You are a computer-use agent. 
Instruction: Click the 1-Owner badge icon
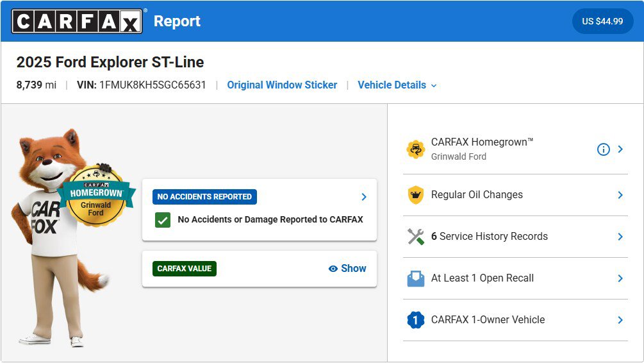click(x=416, y=320)
